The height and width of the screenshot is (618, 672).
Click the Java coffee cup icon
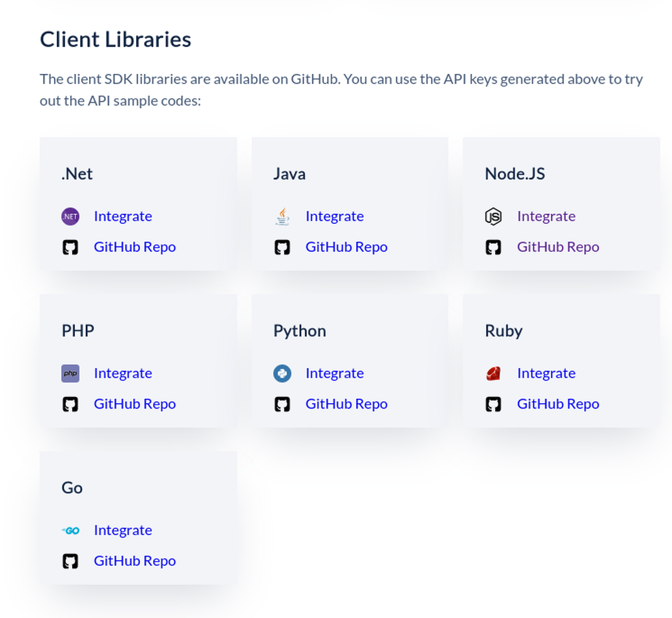point(282,217)
